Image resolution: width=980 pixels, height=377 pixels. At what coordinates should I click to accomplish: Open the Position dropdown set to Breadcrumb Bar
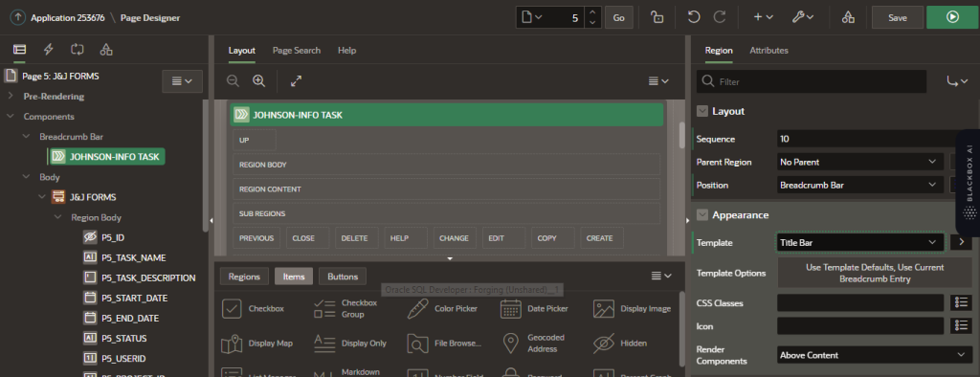pos(860,185)
